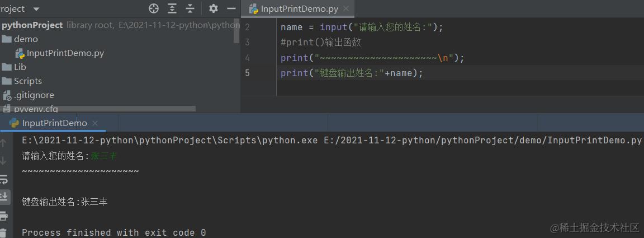
Task: Close the InputPrintDemo.py editor tab
Action: pos(346,9)
